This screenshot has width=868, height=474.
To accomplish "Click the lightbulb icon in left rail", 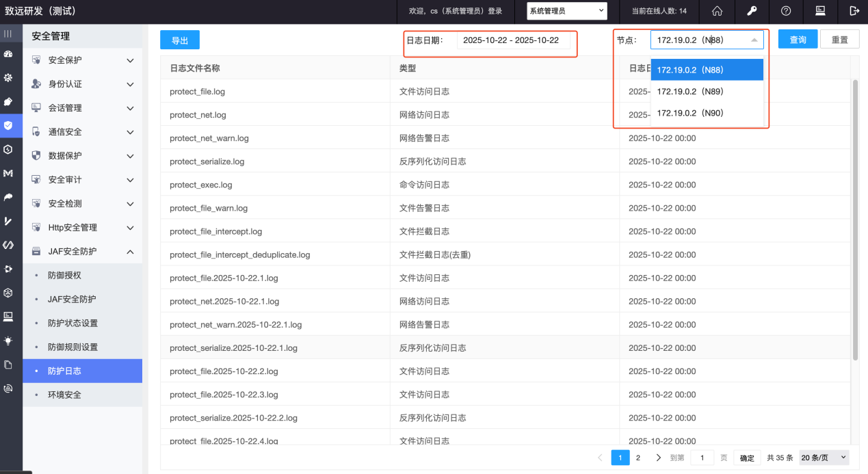I will point(8,340).
